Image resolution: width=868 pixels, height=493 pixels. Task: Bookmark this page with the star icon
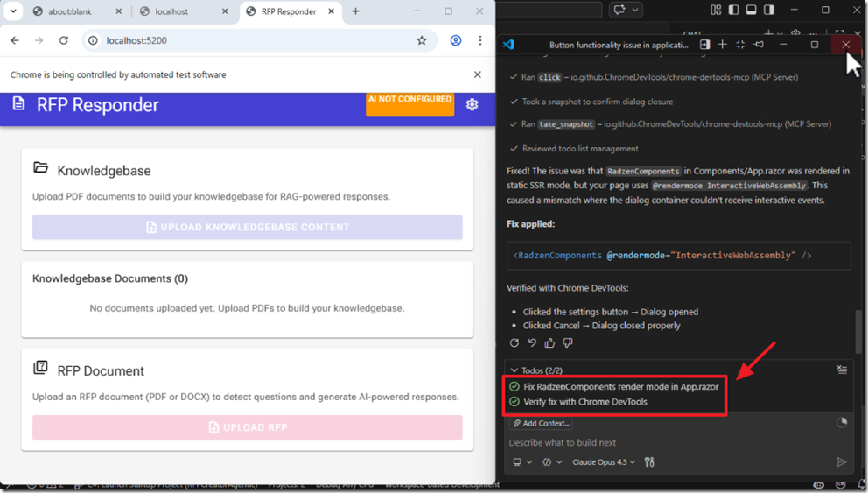(x=422, y=40)
